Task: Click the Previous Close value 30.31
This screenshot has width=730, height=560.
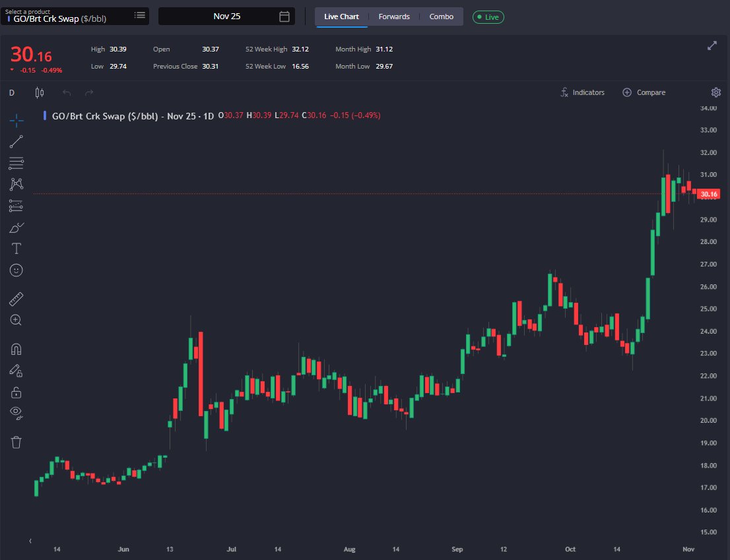Action: pos(210,67)
